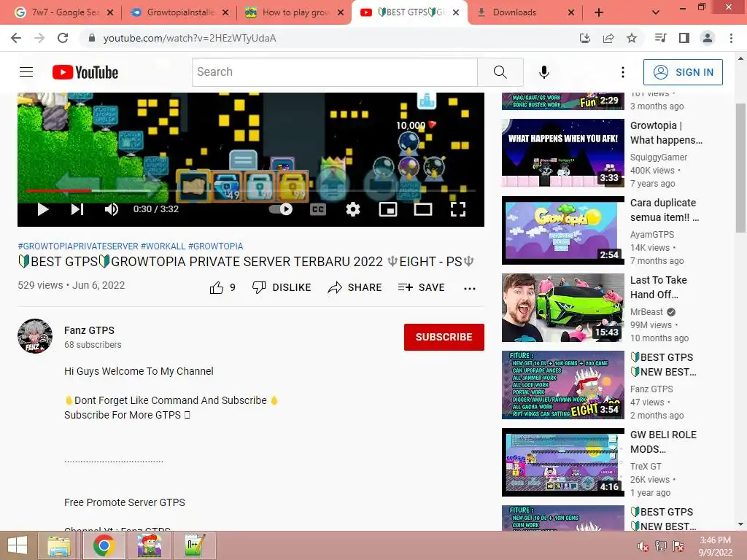Go to the YouTube home logo
747x560 pixels.
pyautogui.click(x=85, y=72)
